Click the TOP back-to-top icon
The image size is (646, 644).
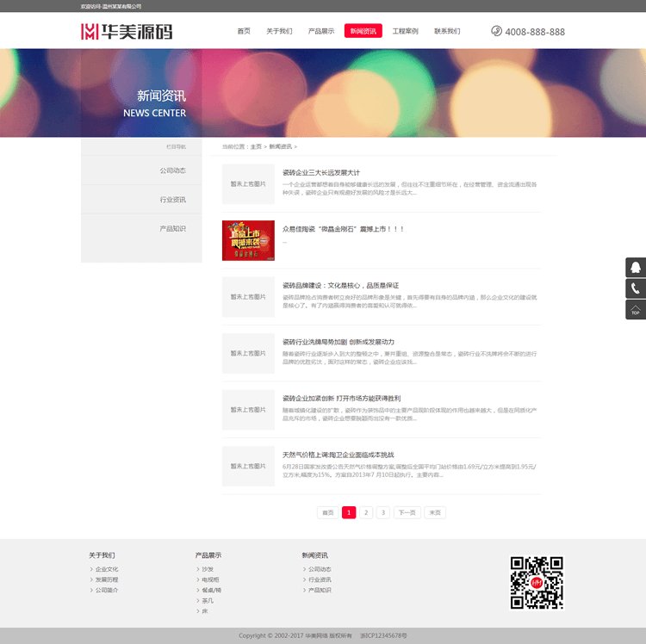[x=636, y=310]
